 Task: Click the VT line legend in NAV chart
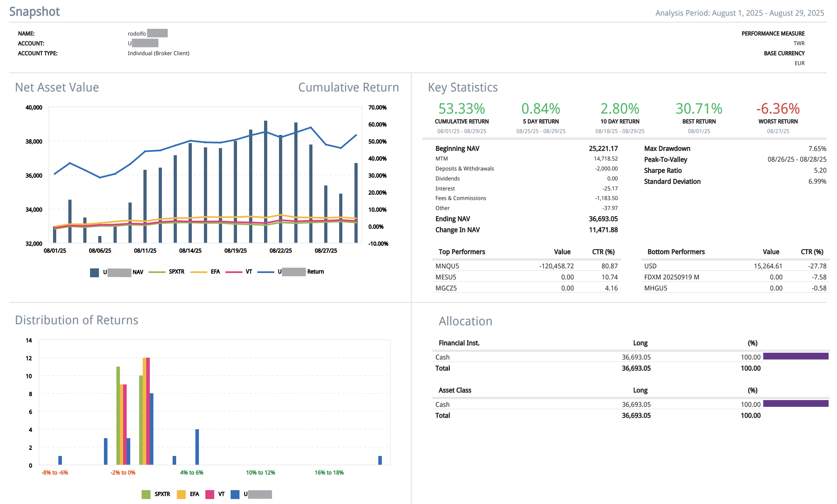coord(234,272)
